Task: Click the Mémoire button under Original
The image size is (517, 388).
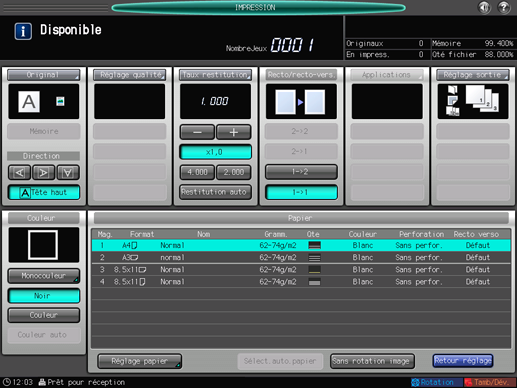Action: (44, 131)
